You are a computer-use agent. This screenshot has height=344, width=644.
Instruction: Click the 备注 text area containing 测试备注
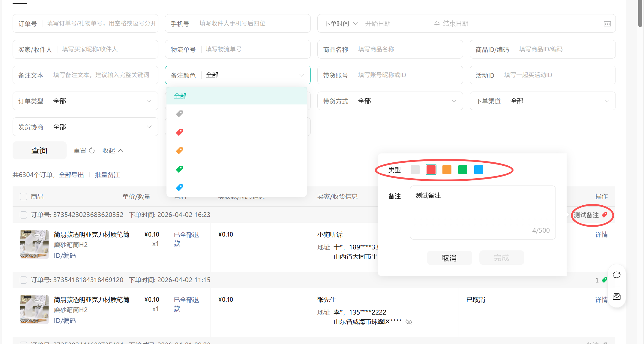(482, 212)
